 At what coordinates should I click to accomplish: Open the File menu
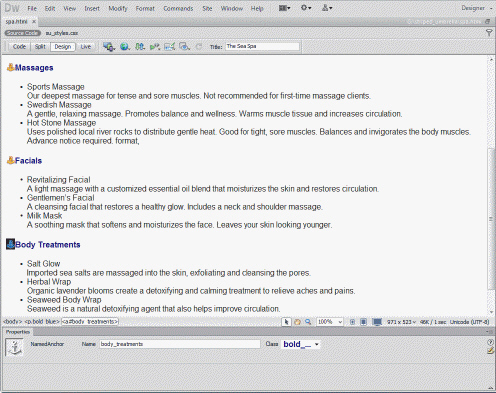click(32, 8)
